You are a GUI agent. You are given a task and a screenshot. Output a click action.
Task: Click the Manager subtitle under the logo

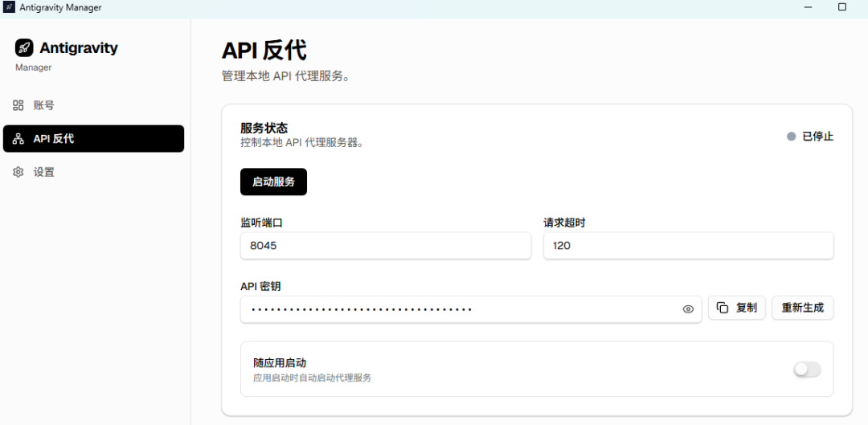click(34, 67)
